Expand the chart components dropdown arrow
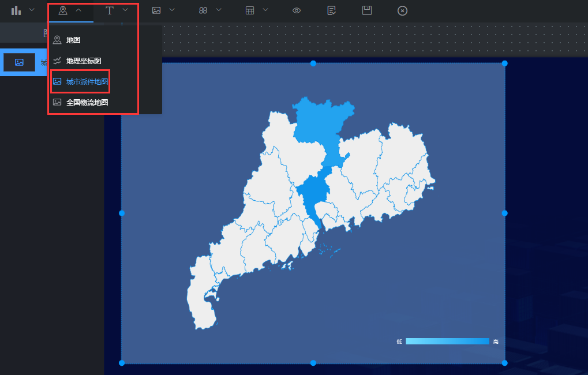The image size is (588, 375). pyautogui.click(x=32, y=10)
